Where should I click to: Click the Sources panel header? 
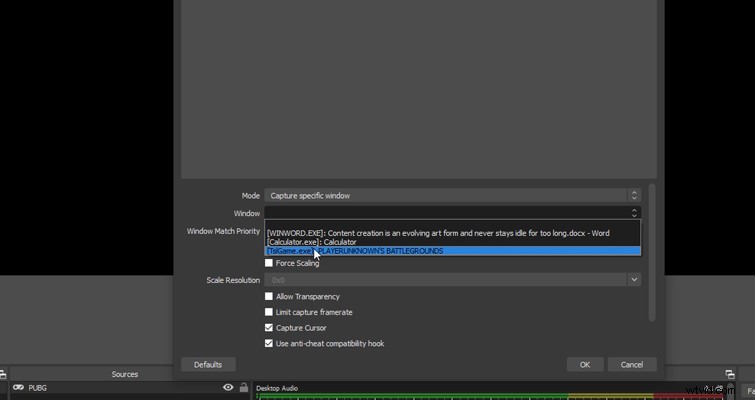[125, 374]
